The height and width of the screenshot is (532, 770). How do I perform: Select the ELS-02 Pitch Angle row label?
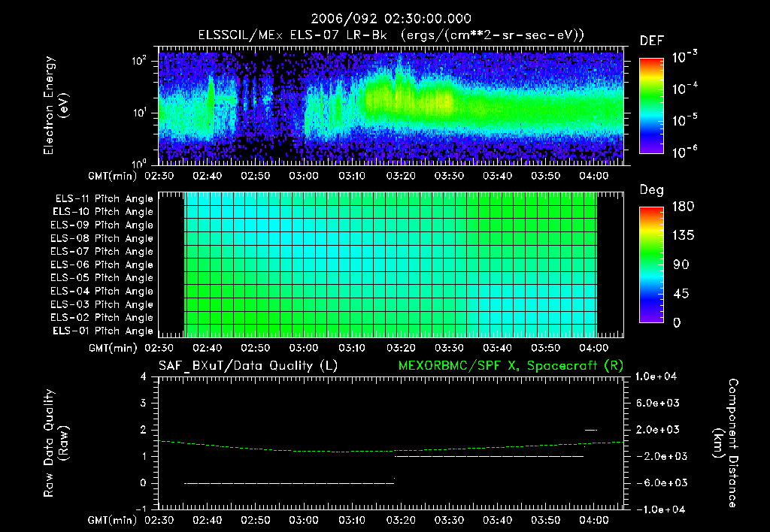(102, 318)
